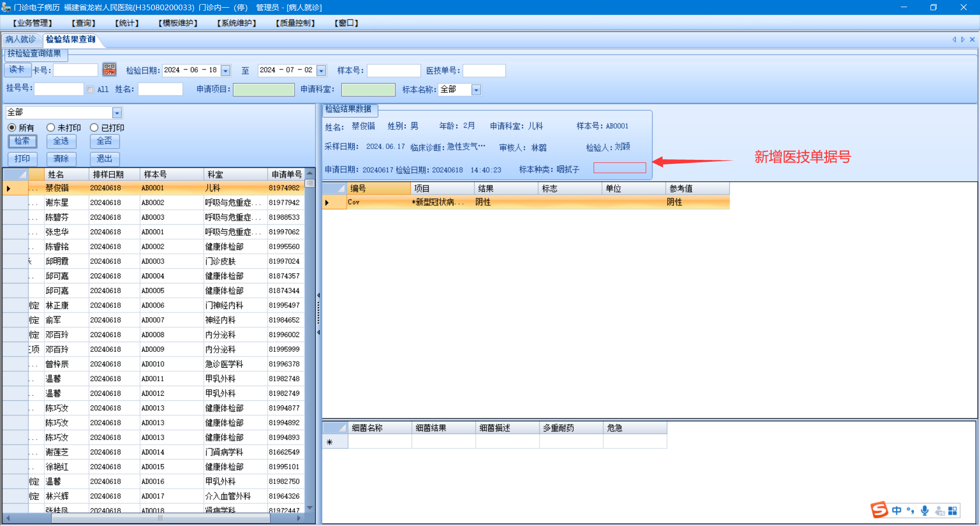Click the 打印 print button

coord(22,159)
